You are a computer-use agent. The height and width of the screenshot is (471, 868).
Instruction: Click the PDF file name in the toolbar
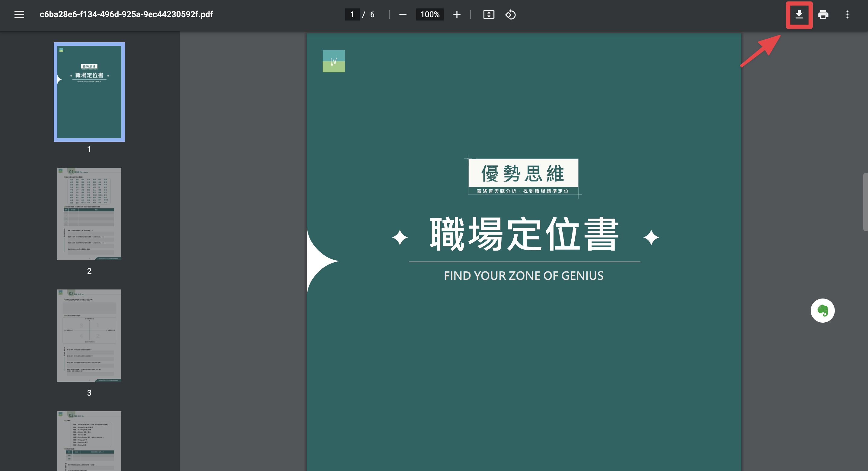coord(126,14)
